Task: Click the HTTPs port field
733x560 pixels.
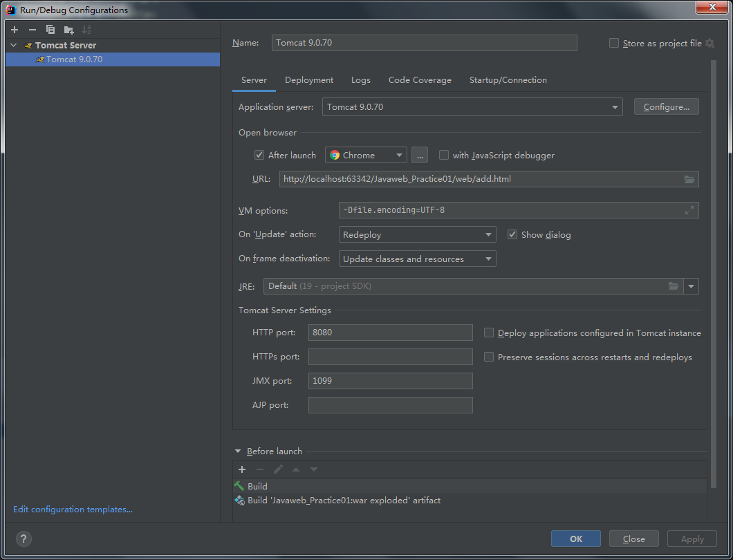Action: coord(390,357)
